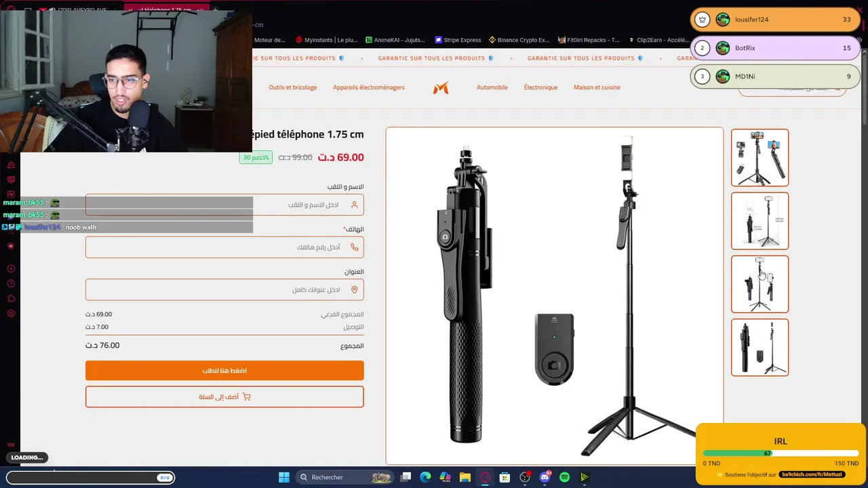Click lousifer124 leaderboard entry
The width and height of the screenshot is (868, 488).
(x=775, y=20)
